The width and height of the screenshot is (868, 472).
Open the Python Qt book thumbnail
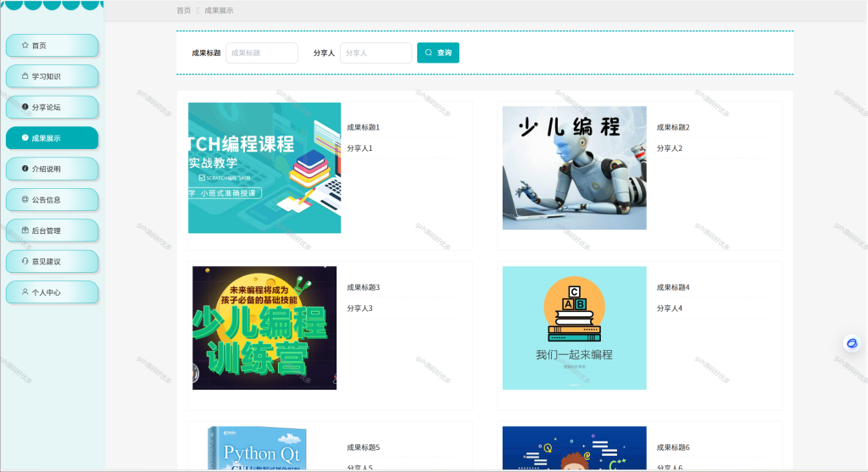(x=257, y=448)
